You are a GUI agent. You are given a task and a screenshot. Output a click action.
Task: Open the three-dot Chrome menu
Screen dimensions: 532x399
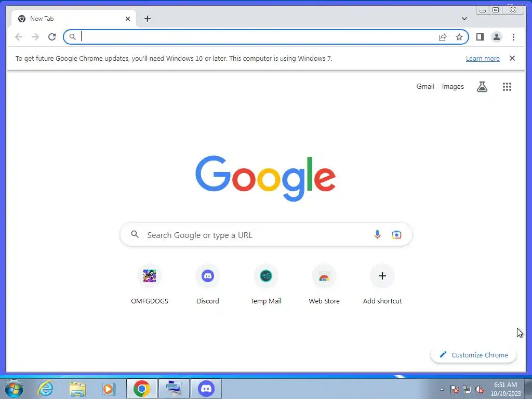513,37
